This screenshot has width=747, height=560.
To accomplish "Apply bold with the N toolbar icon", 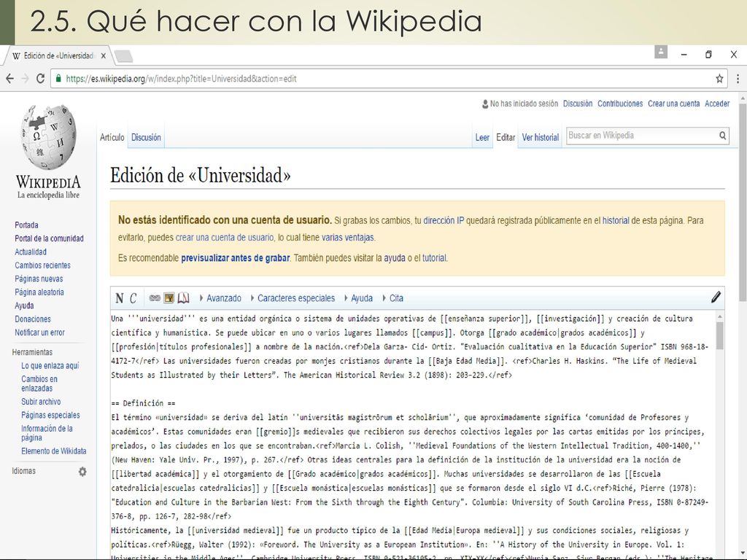I will pyautogui.click(x=119, y=298).
